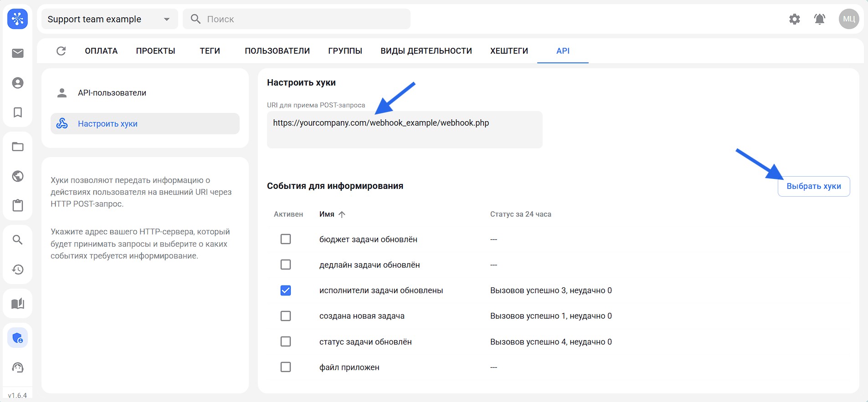The height and width of the screenshot is (402, 868).
Task: Enable the 'файл приложен' checkbox
Action: [286, 367]
